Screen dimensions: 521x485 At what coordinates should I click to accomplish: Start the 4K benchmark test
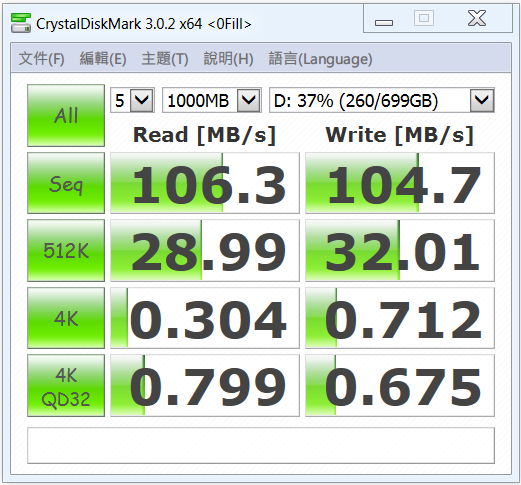pyautogui.click(x=66, y=318)
